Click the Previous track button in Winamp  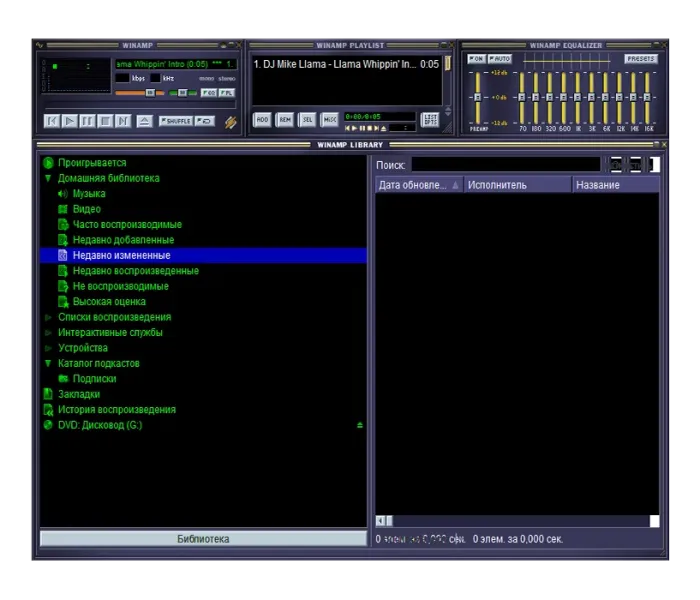click(52, 121)
